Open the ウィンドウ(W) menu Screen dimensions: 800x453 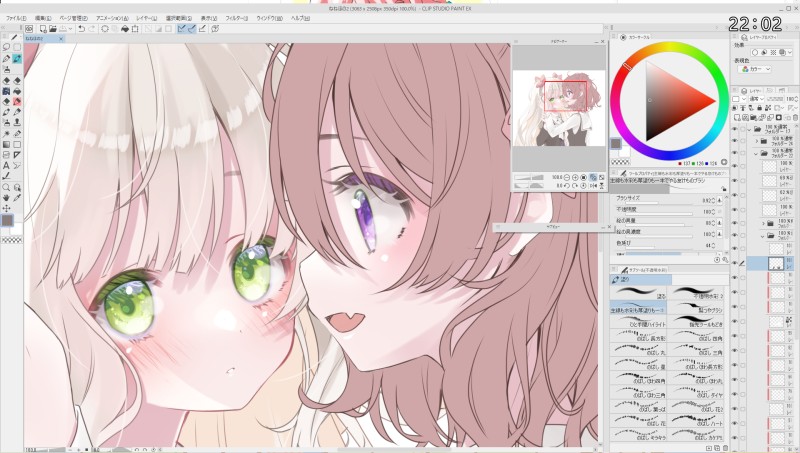269,18
